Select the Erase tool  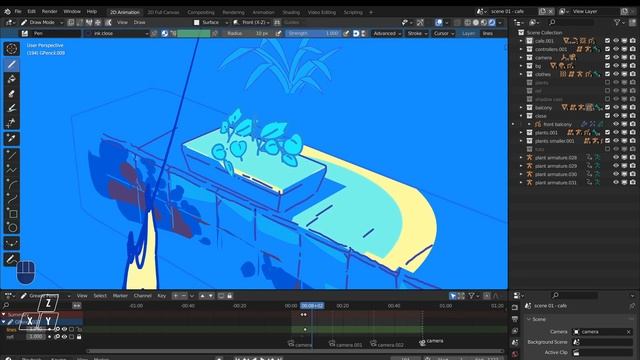11,93
